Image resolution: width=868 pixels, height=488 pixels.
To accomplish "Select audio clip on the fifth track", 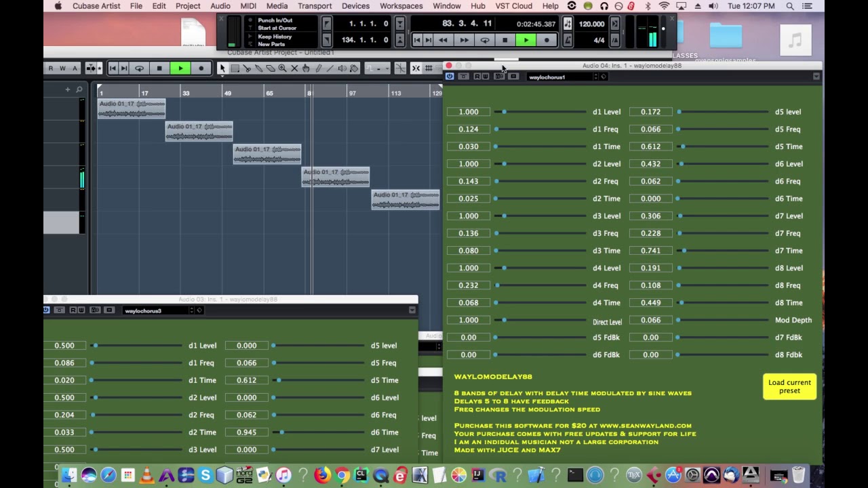I will pos(406,200).
